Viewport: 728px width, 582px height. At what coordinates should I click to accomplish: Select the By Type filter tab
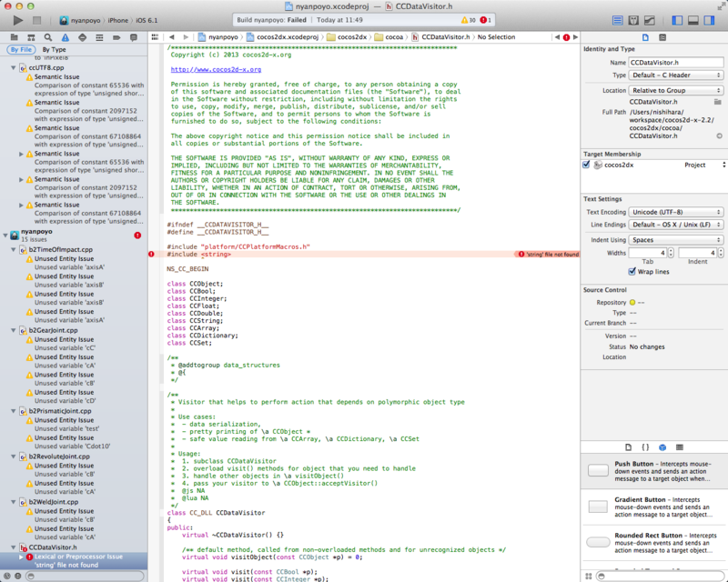click(54, 50)
